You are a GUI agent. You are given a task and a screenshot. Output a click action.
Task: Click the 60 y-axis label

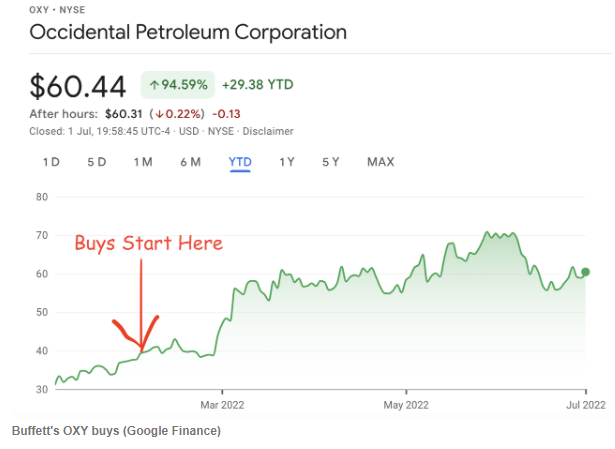(x=42, y=274)
